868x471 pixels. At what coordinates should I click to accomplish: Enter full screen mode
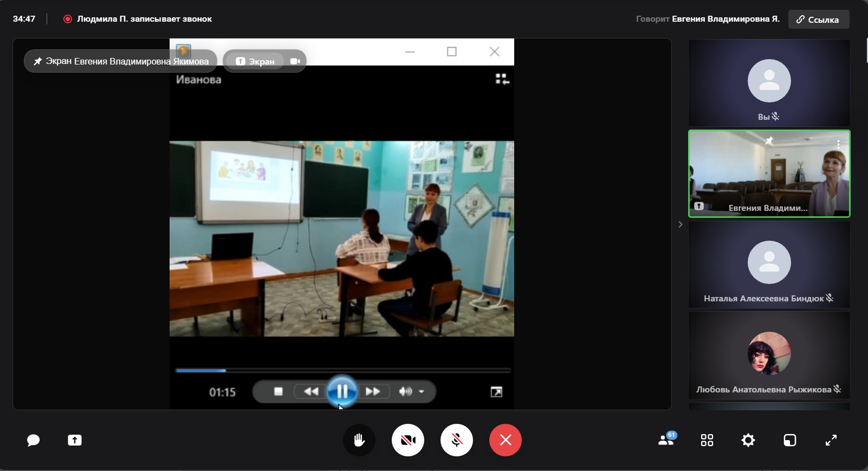tap(831, 440)
